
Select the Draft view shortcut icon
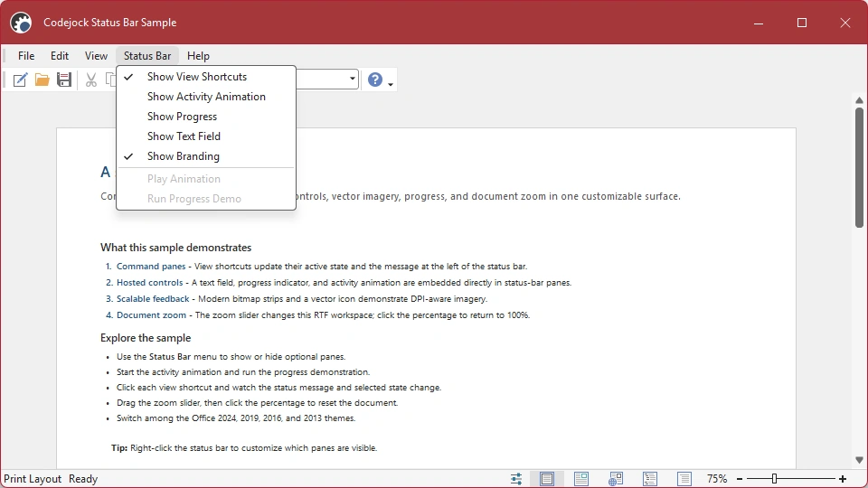(684, 479)
